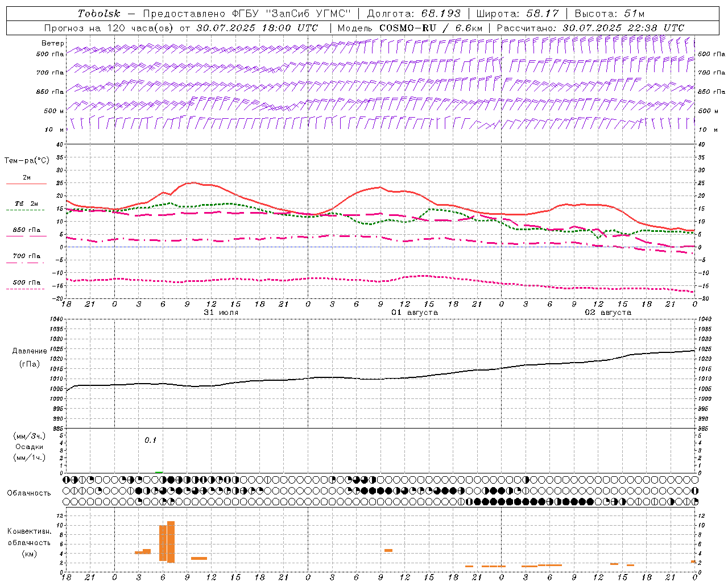728x582 pixels.
Task: Click the 'Тем-ра(°C)' temperature label
Action: pos(27,161)
